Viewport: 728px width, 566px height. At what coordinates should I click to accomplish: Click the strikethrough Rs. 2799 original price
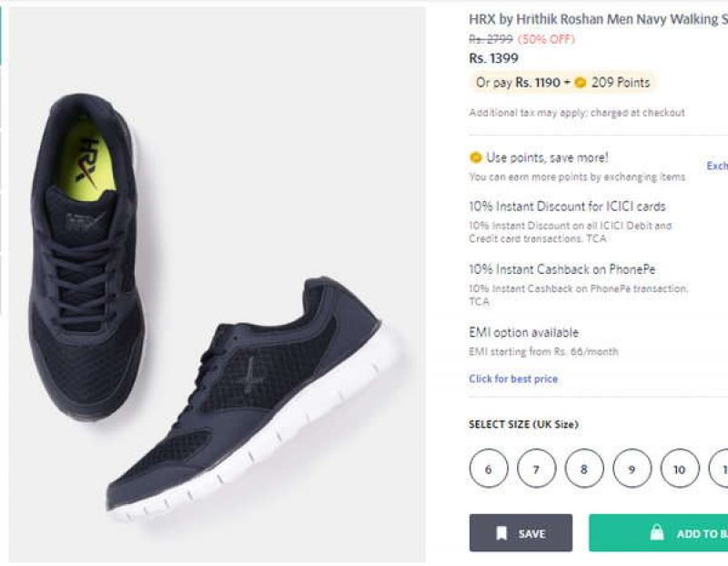(486, 38)
